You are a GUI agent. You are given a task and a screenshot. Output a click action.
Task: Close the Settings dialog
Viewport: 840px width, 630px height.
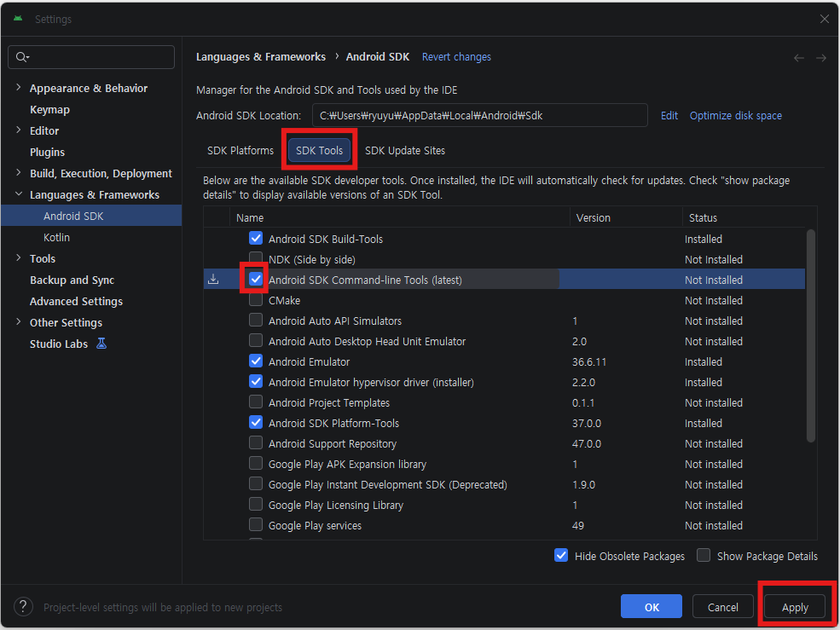tap(825, 19)
